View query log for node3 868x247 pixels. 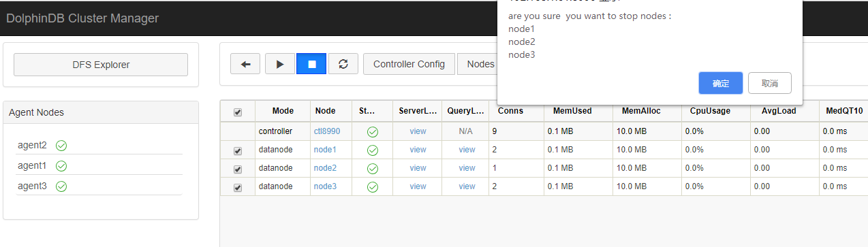[x=467, y=186]
